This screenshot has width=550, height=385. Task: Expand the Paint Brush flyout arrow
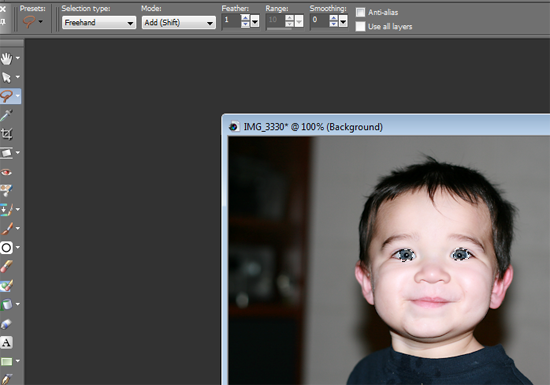[x=18, y=228]
